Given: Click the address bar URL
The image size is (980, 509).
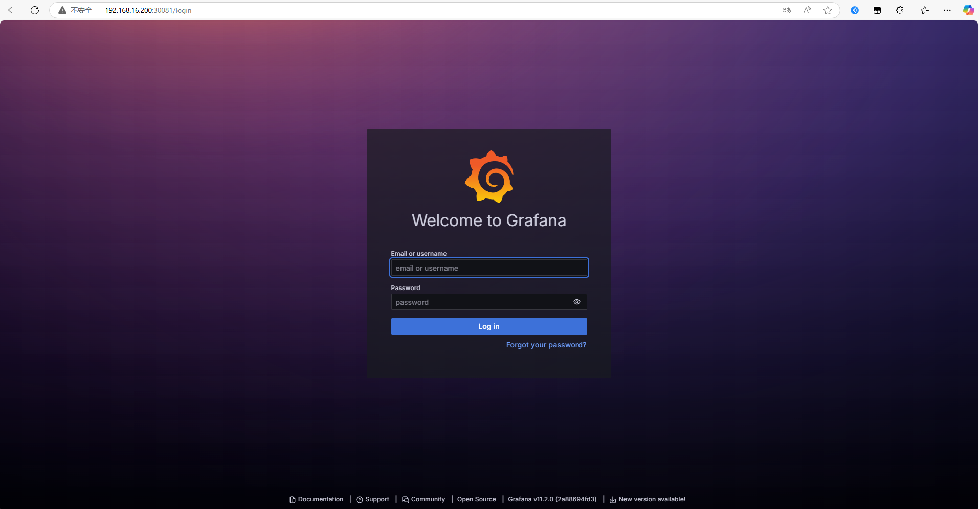Looking at the screenshot, I should [x=148, y=10].
